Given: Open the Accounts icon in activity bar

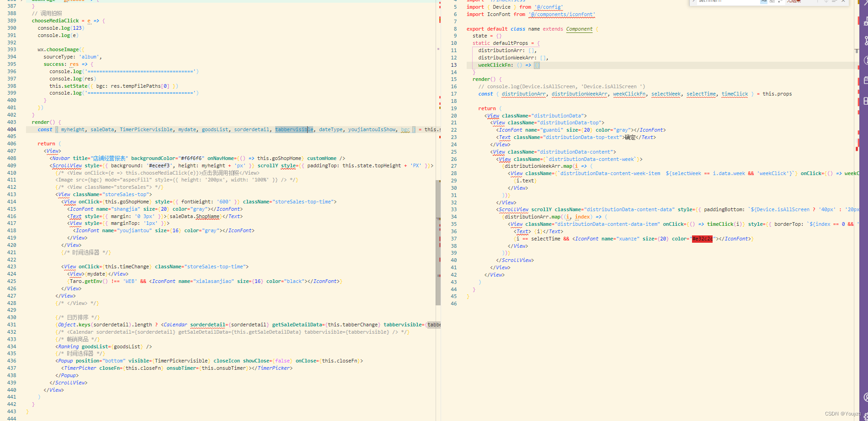Looking at the screenshot, I should click(x=865, y=397).
